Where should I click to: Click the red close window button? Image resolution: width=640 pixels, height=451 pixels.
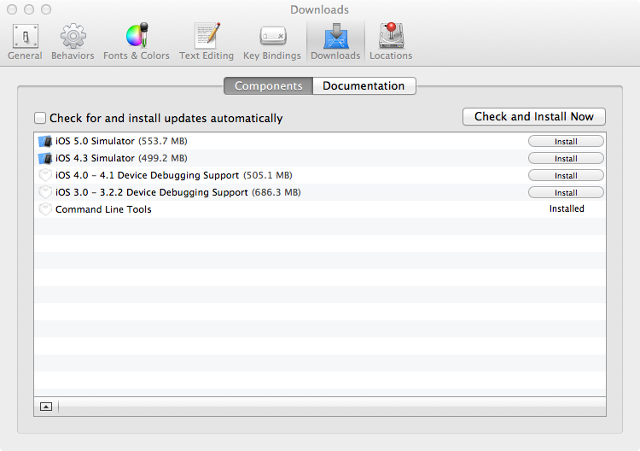coord(12,9)
